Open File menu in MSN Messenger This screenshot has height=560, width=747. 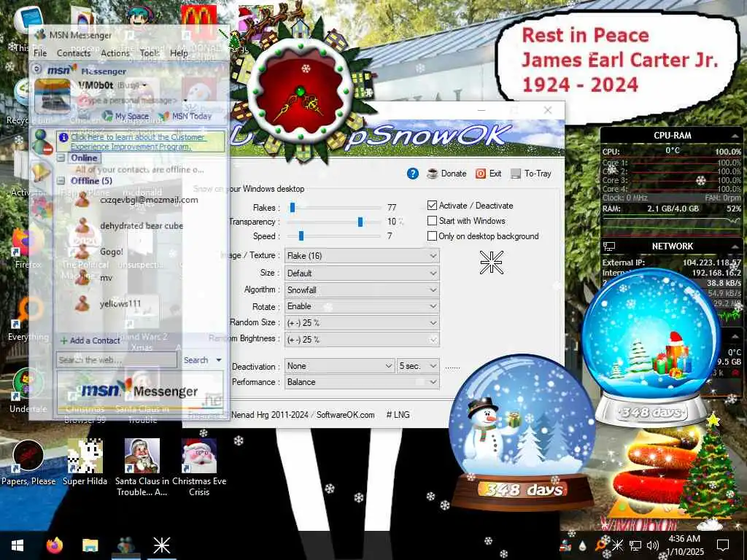click(40, 52)
